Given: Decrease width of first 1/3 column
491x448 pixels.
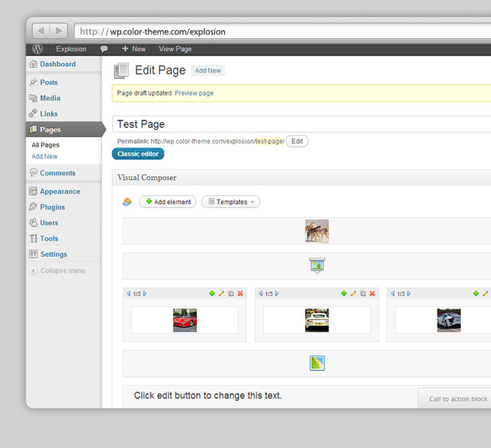Looking at the screenshot, I should click(128, 293).
